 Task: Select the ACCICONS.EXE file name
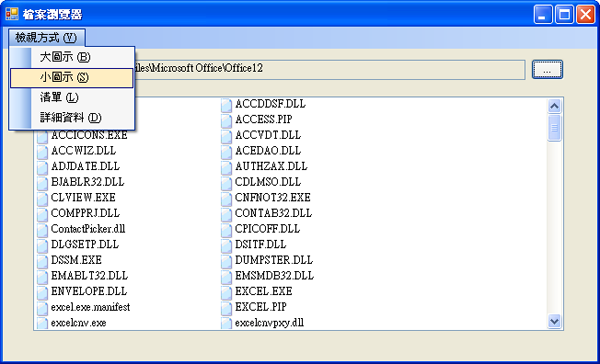[x=89, y=135]
